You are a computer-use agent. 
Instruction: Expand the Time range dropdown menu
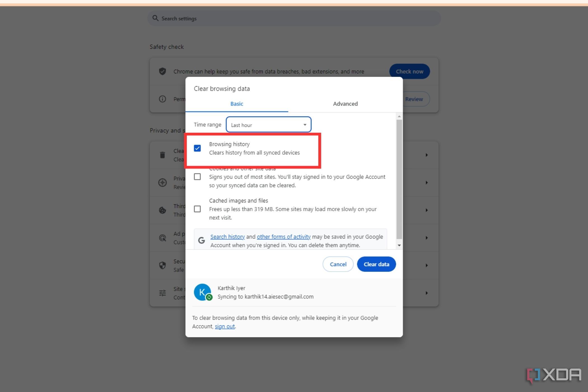[x=268, y=125]
